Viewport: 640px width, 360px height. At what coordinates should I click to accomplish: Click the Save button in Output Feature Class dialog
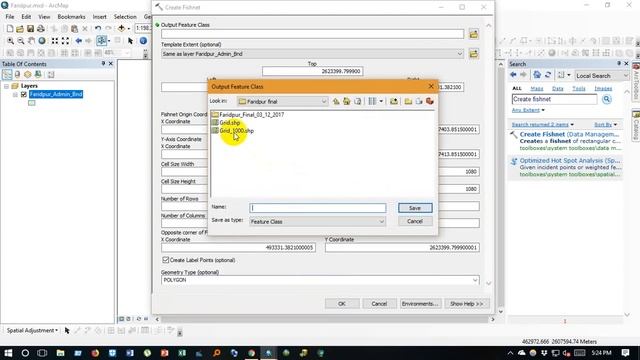tap(415, 208)
